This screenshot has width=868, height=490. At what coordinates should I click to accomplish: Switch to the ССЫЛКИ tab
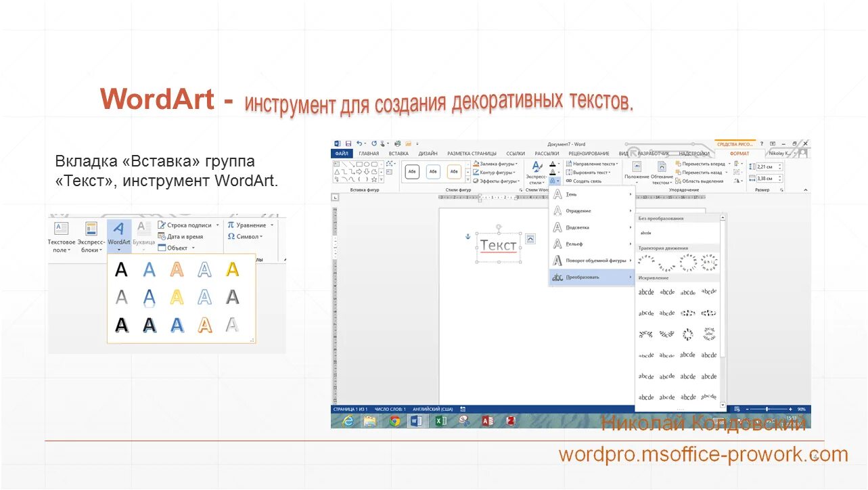pos(516,154)
